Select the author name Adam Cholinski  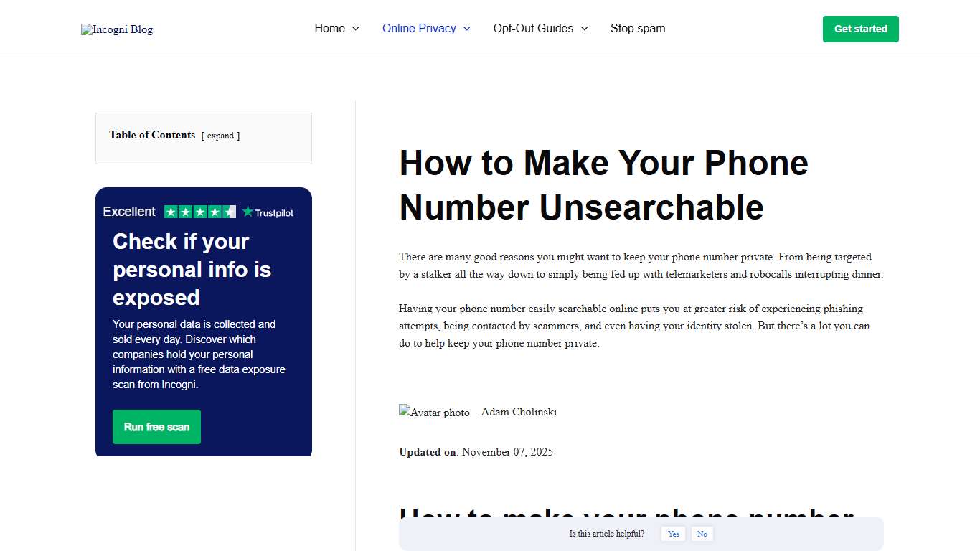[x=519, y=412]
